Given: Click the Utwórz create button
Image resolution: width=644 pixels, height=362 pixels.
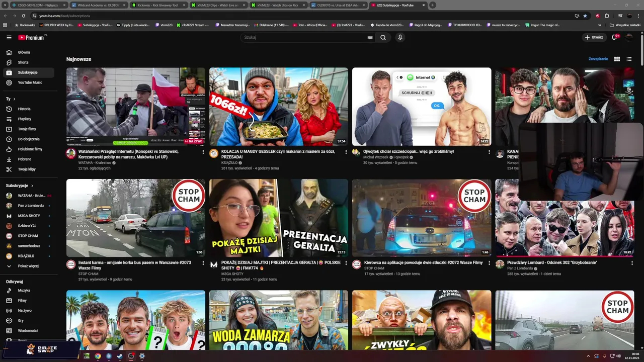Looking at the screenshot, I should coord(594,37).
